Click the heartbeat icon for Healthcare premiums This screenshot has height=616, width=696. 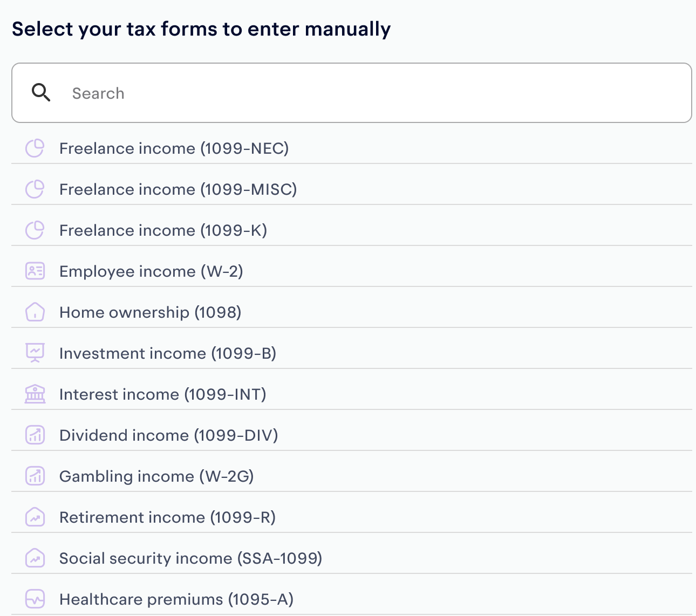tap(35, 599)
